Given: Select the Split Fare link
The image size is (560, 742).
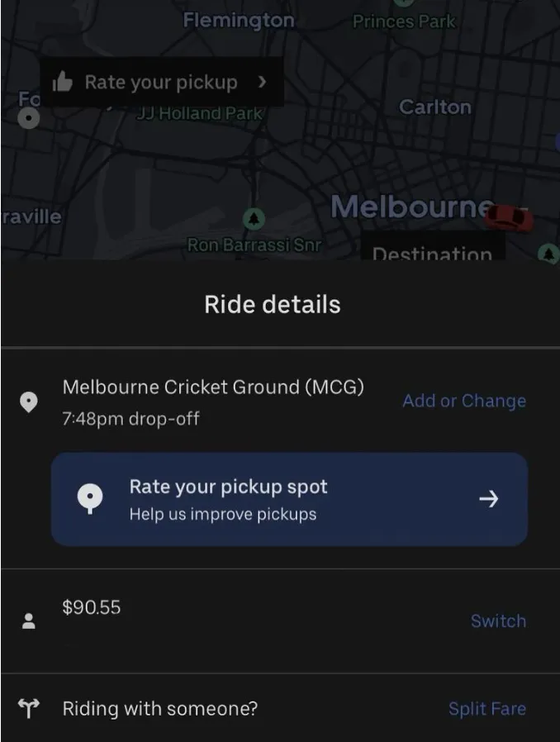Looking at the screenshot, I should point(487,708).
